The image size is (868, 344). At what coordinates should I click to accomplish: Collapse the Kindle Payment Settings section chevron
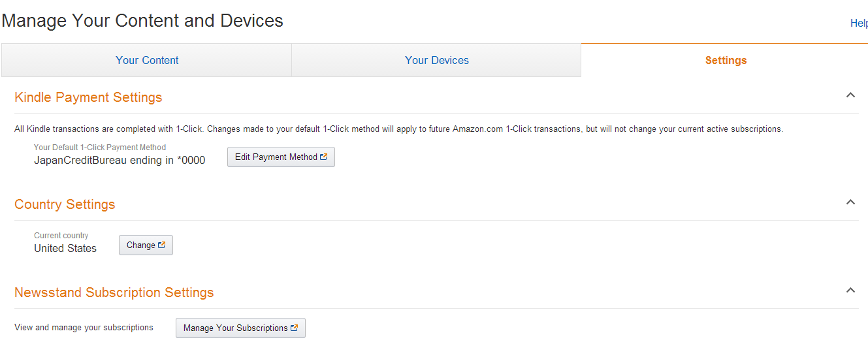pos(850,95)
